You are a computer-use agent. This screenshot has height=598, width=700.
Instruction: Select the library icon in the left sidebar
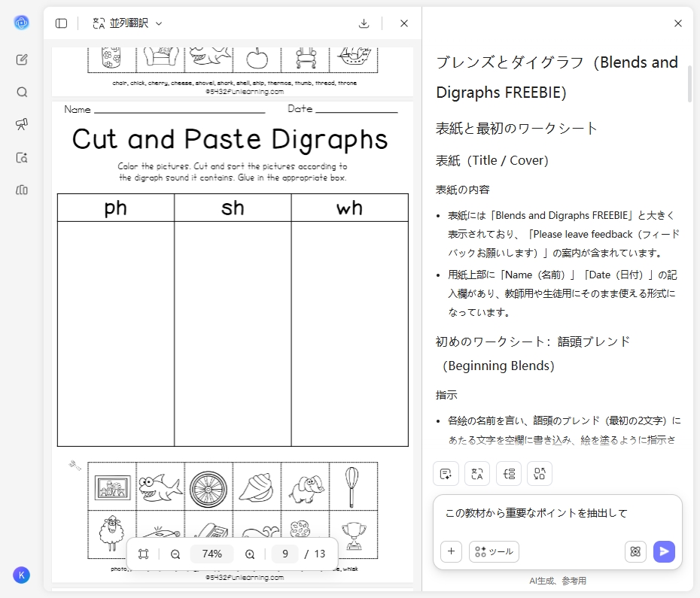click(x=22, y=190)
